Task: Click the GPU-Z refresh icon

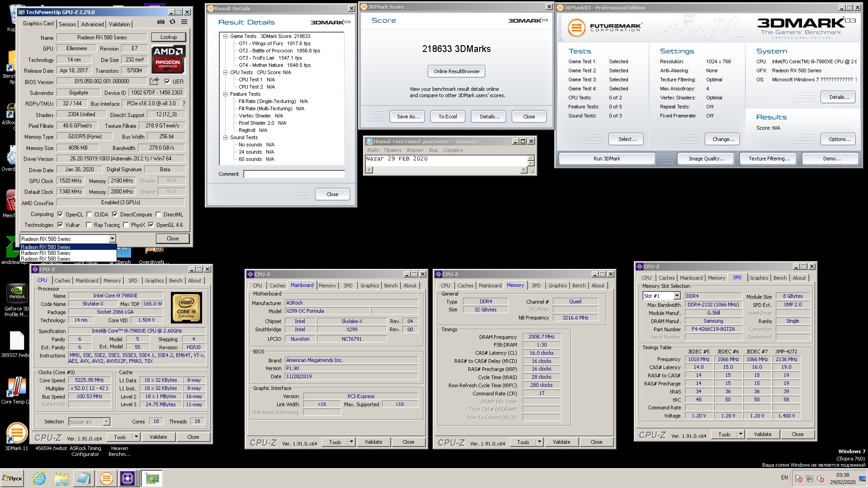Action: [x=172, y=22]
